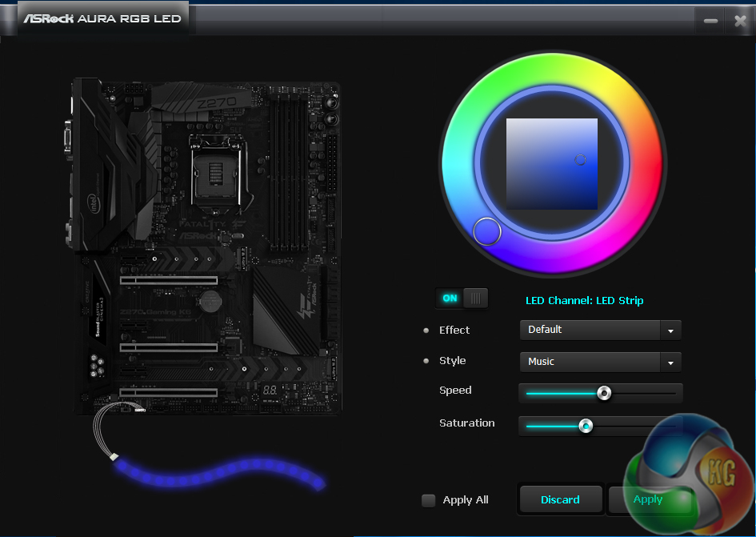This screenshot has width=756, height=537.
Task: Click the LED Channel: LED Strip label
Action: coord(584,301)
